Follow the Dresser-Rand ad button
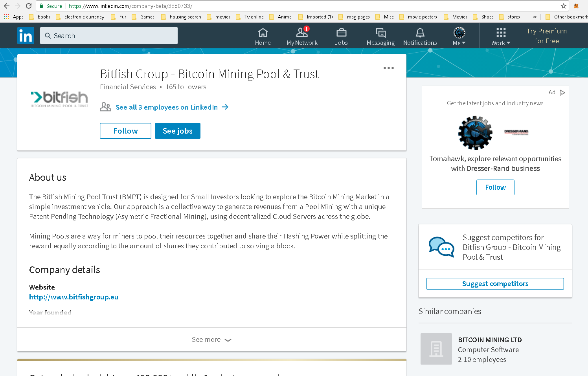This screenshot has height=376, width=588. 495,187
